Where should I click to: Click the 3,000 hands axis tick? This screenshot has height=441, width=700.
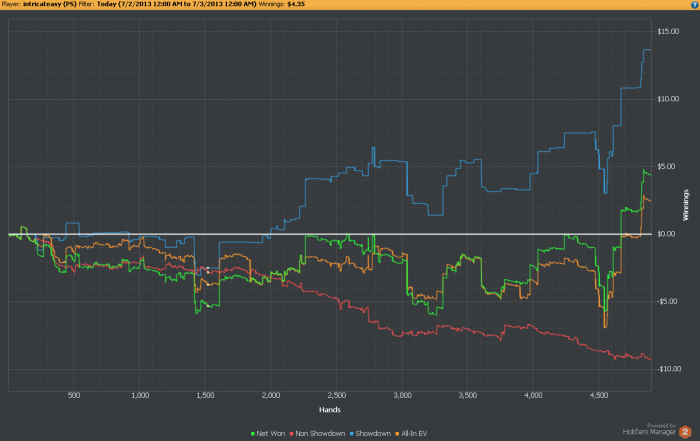[402, 395]
